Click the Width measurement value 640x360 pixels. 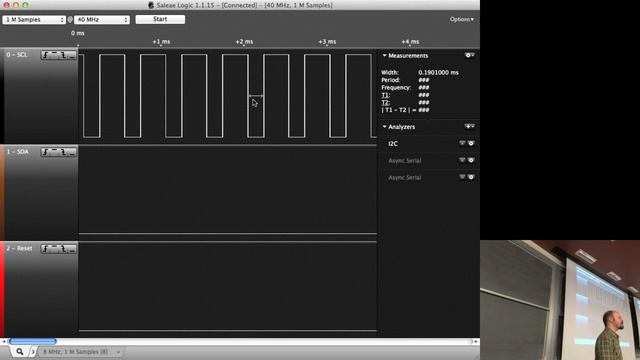coord(438,73)
